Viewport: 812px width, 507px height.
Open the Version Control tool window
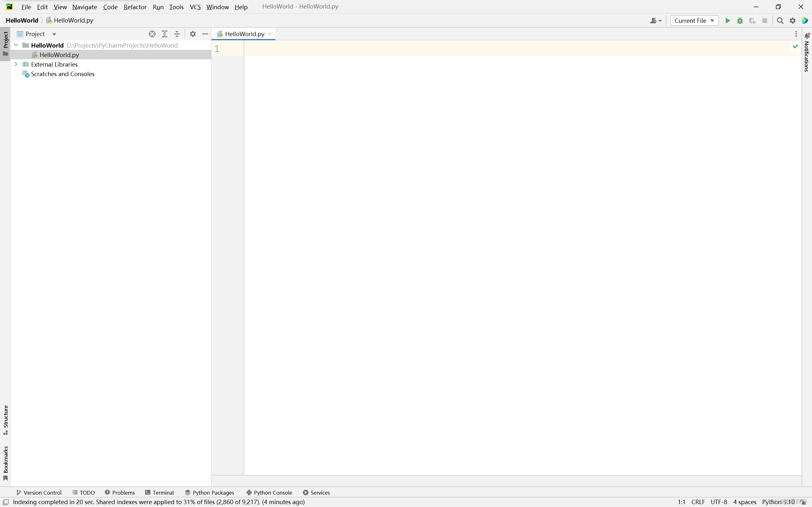point(39,492)
